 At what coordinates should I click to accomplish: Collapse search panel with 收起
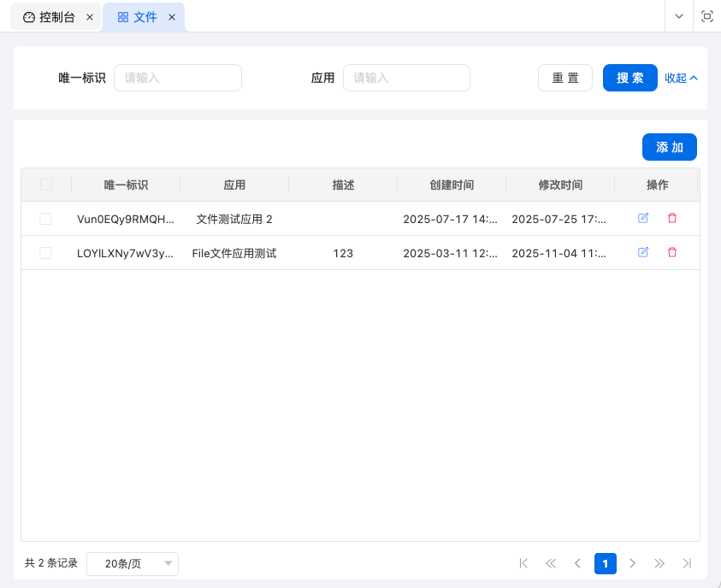(x=681, y=78)
